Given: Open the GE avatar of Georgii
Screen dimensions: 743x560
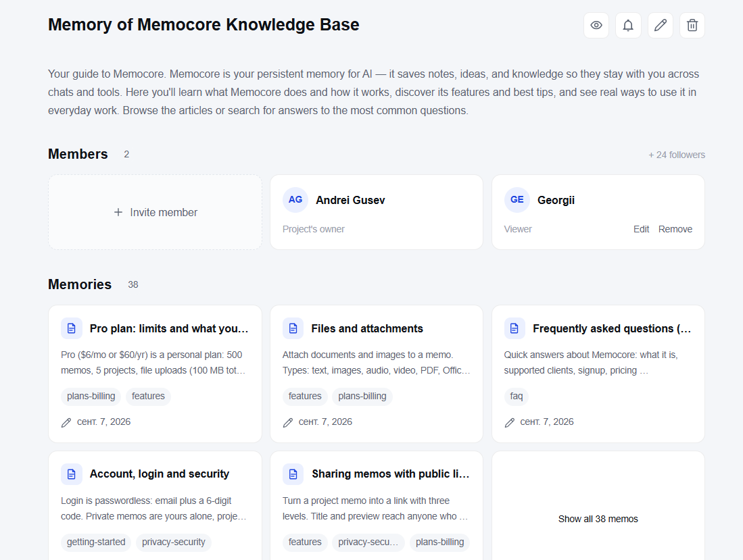Looking at the screenshot, I should [517, 200].
